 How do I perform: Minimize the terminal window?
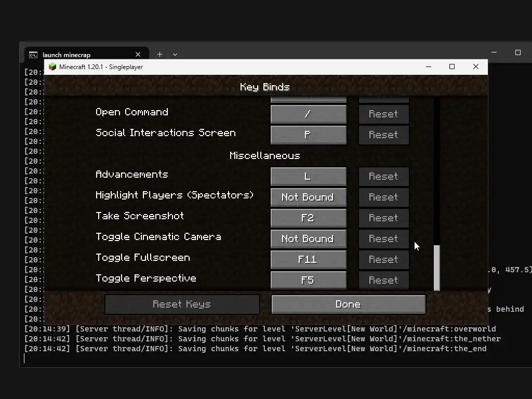(x=494, y=52)
